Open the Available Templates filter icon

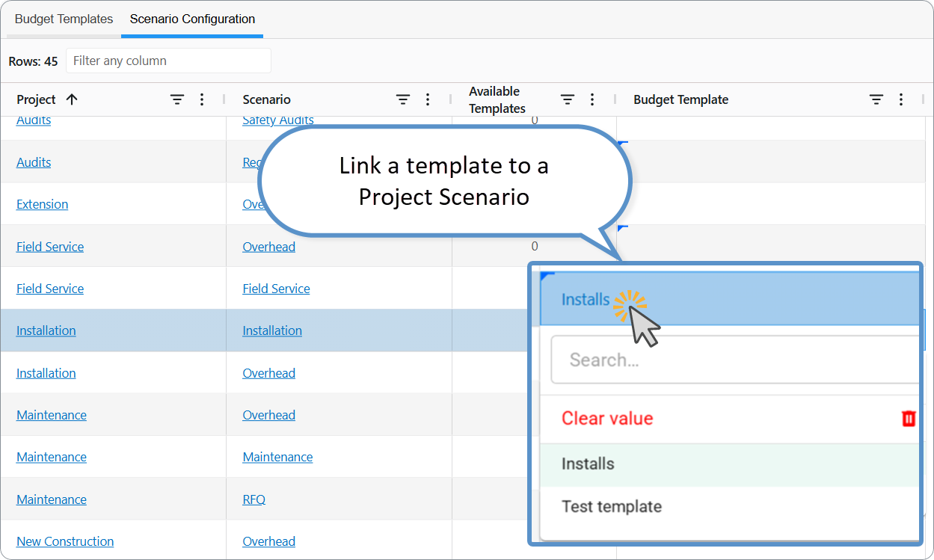(x=568, y=99)
